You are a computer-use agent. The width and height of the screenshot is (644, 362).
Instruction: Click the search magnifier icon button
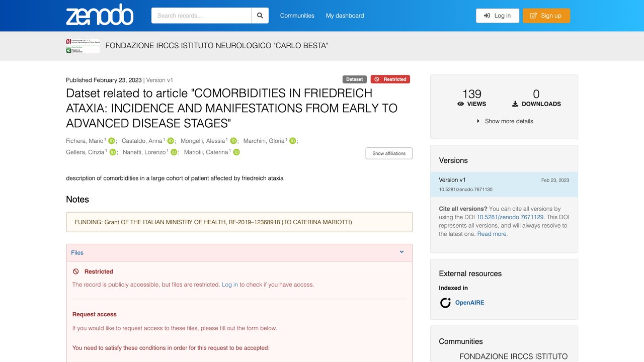[x=260, y=16]
